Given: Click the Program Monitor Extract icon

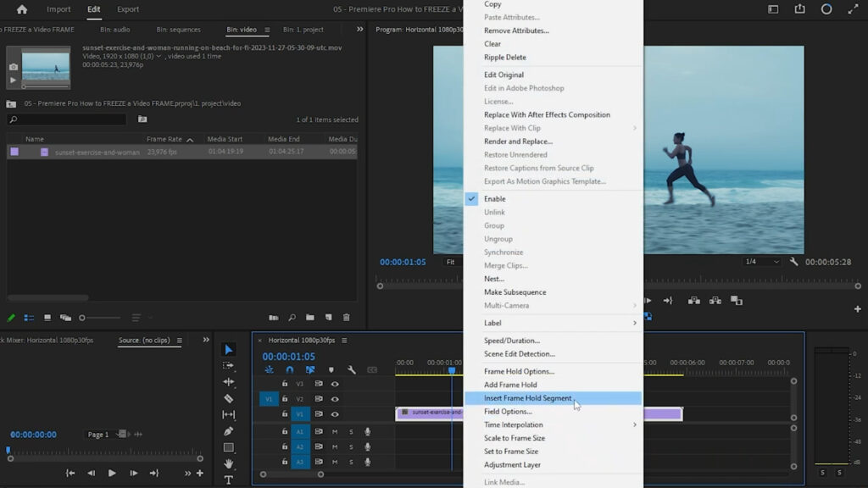Looking at the screenshot, I should coord(715,301).
